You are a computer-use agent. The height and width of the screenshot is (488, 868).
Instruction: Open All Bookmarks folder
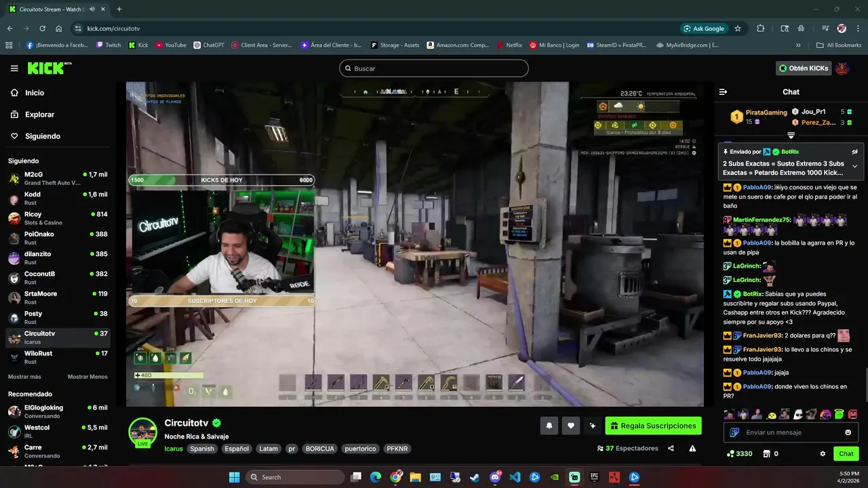839,45
